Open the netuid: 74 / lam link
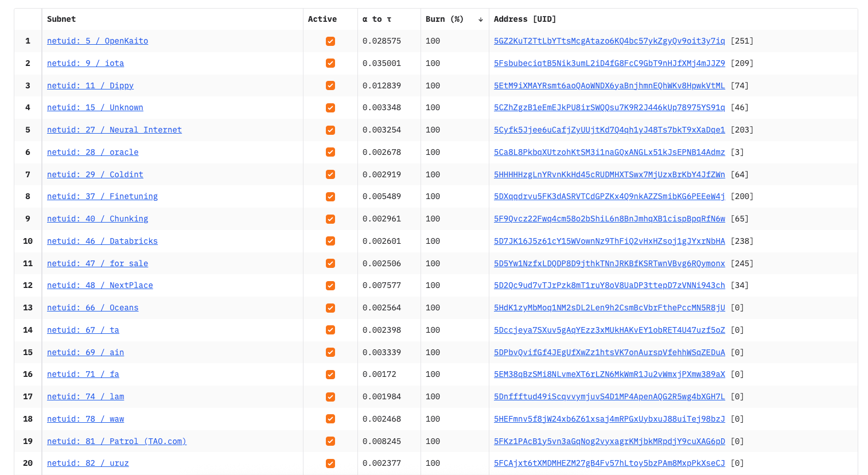Viewport: 868px width, 475px height. [x=85, y=396]
